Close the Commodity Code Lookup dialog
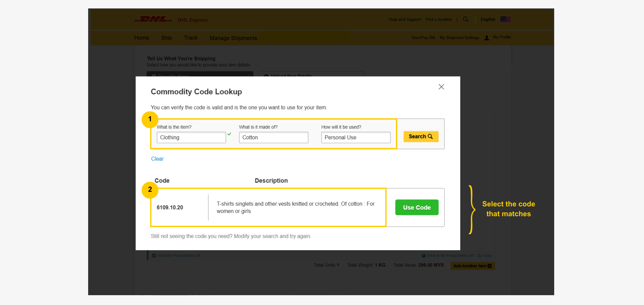This screenshot has height=305, width=644. [441, 87]
